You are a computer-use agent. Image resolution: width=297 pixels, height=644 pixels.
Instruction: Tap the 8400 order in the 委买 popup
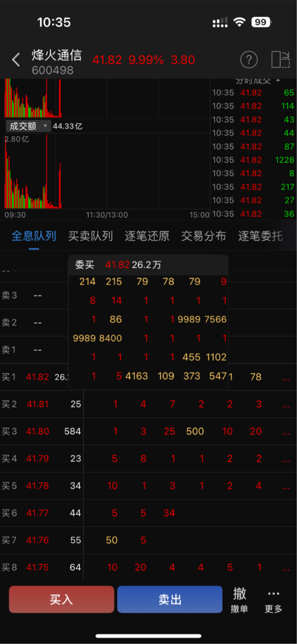tap(111, 338)
